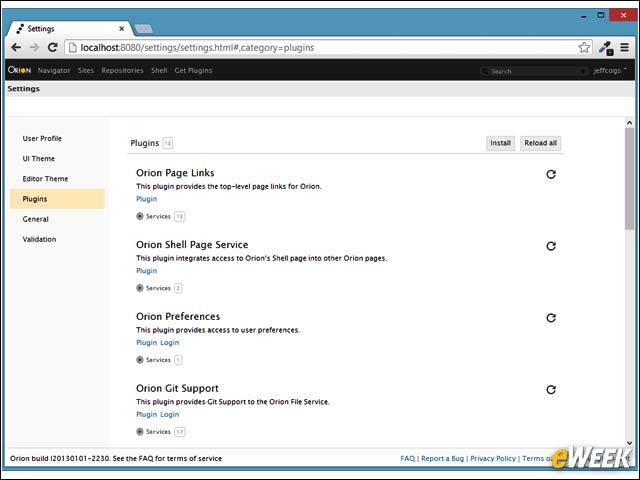Close the Settings browser tab
This screenshot has height=480, width=640.
coord(122,29)
